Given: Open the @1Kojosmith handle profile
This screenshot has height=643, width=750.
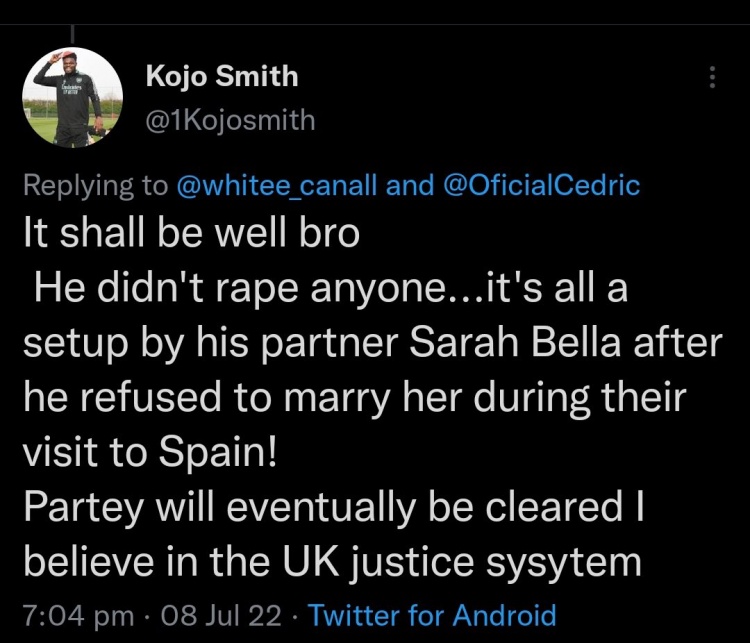Looking at the screenshot, I should [x=230, y=120].
